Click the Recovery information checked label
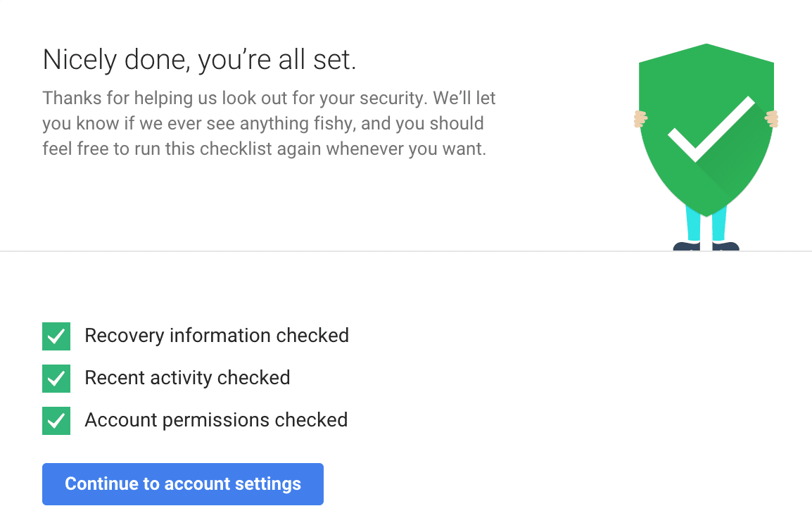Viewport: 812px width, 525px height. click(217, 336)
